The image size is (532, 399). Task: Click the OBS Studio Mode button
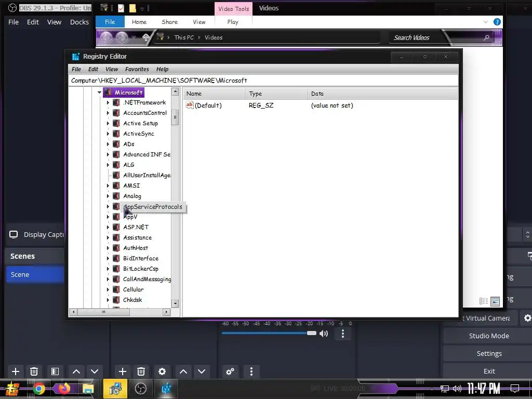489,336
